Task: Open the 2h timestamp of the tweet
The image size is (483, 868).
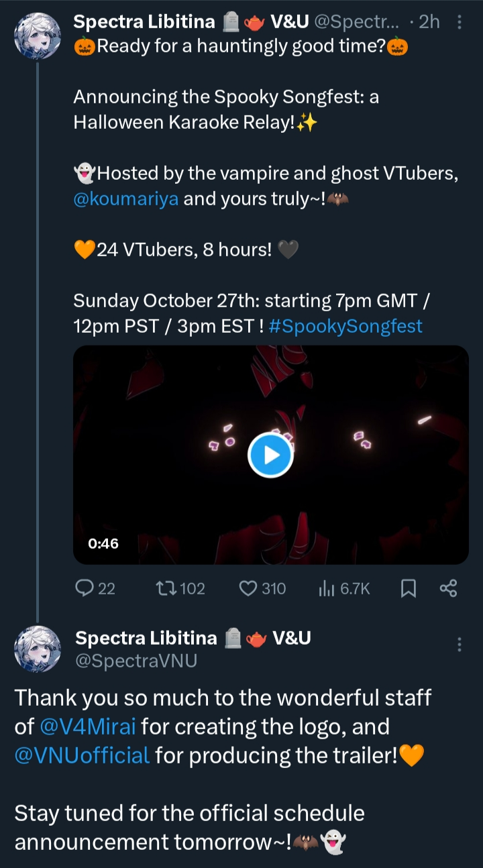Action: (x=429, y=22)
